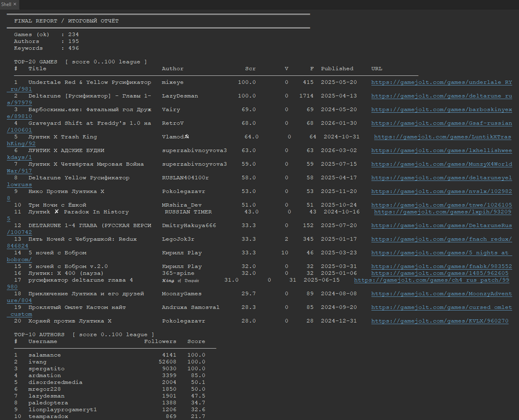The width and height of the screenshot is (519, 420).
Task: Open the gamejolt barboskinyexe link
Action: click(442, 109)
